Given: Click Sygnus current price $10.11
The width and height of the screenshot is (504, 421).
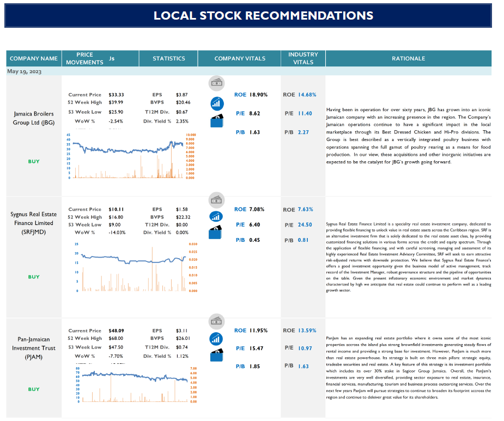Looking at the screenshot, I should [x=116, y=209].
